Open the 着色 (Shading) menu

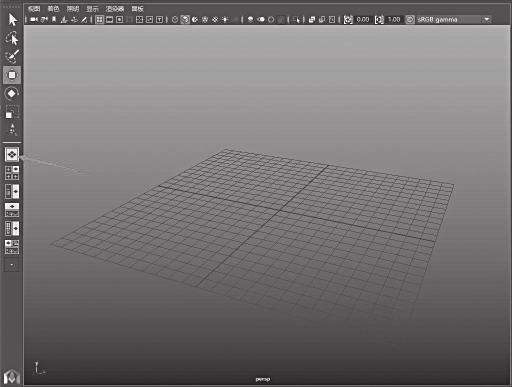[53, 9]
